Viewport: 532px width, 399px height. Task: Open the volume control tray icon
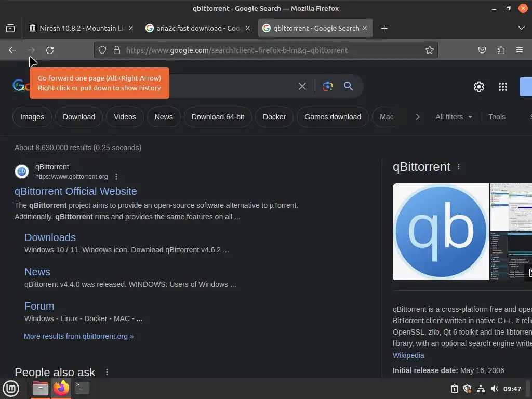(x=495, y=389)
